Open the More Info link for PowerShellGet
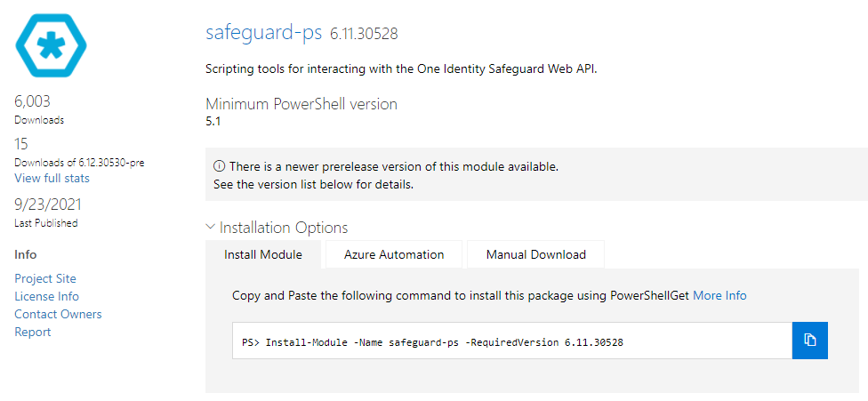 (719, 295)
